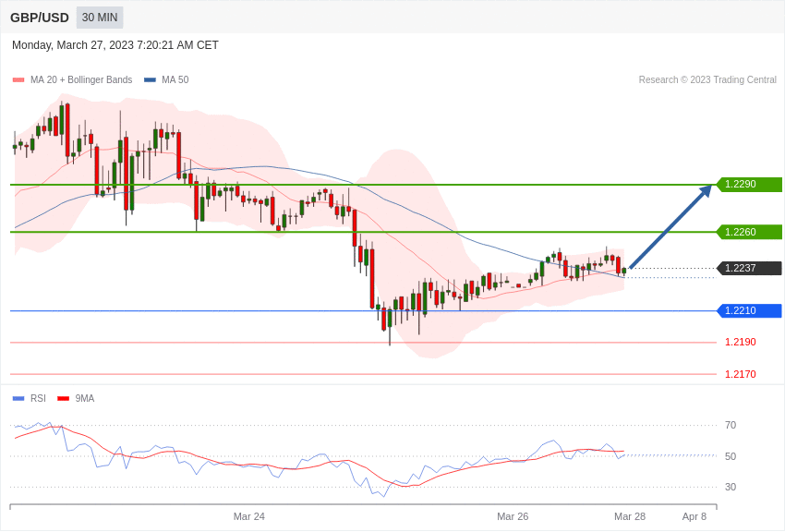Click the blue upward forecast arrow head
Screen dimensions: 785x532
coord(706,190)
